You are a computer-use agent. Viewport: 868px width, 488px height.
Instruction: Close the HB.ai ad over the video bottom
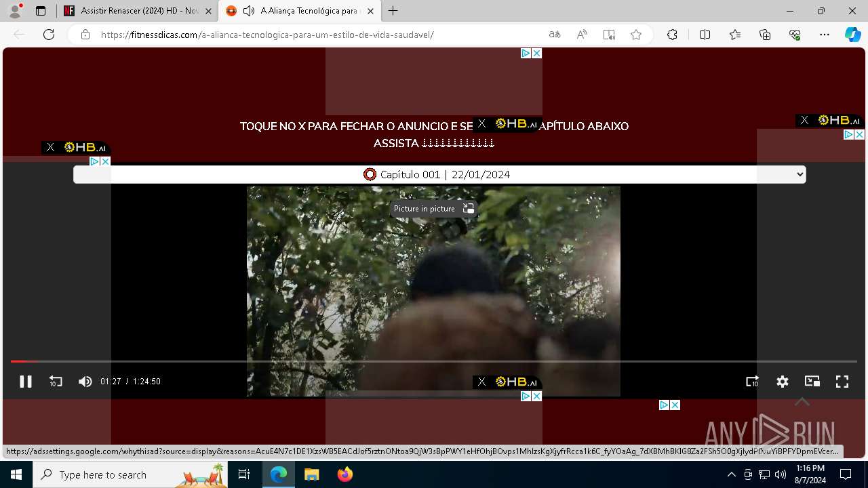(x=481, y=382)
